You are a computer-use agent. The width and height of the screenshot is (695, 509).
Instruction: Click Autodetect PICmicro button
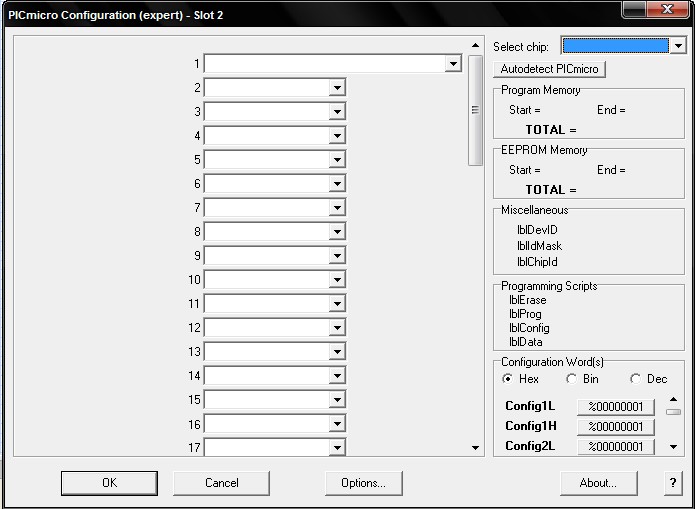(549, 69)
